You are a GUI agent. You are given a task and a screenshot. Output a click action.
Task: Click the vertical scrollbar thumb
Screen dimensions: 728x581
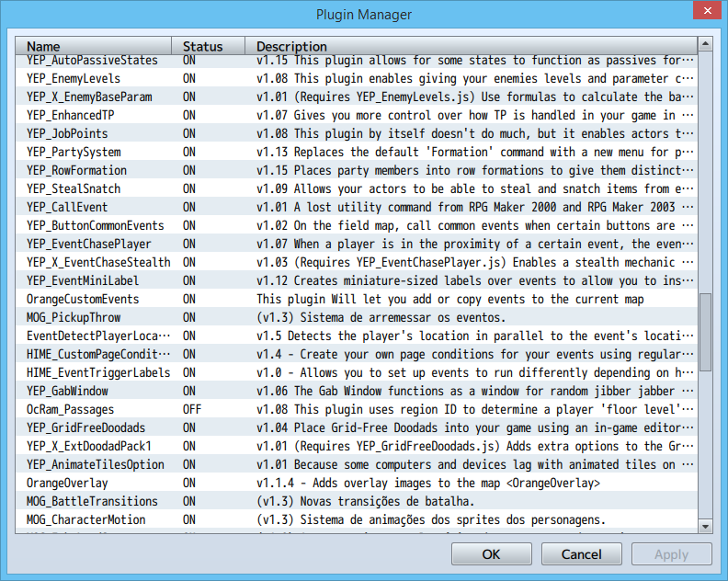click(x=705, y=332)
